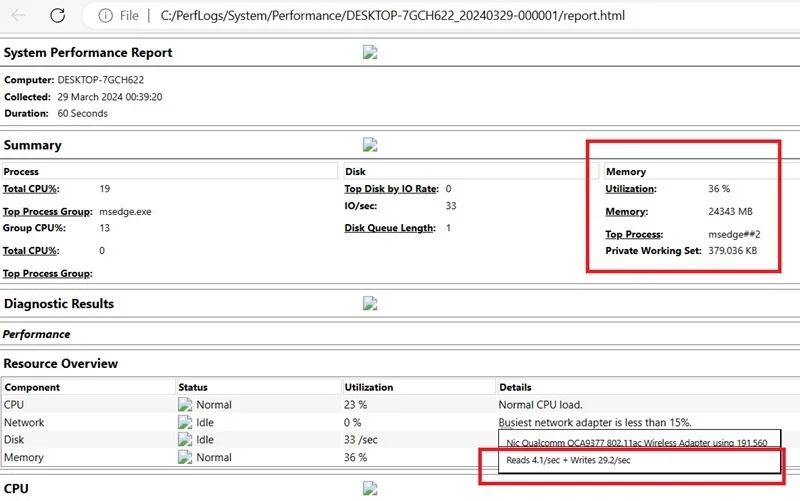Screen dimensions: 800x501
Task: Click the Disk Queue Length link
Action: (x=390, y=228)
